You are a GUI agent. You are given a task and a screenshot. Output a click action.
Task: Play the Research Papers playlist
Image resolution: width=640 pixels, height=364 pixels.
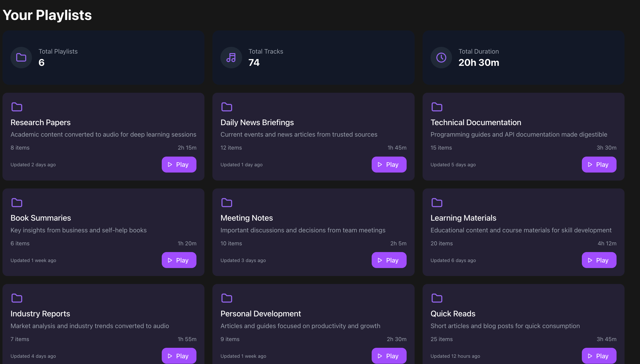179,165
